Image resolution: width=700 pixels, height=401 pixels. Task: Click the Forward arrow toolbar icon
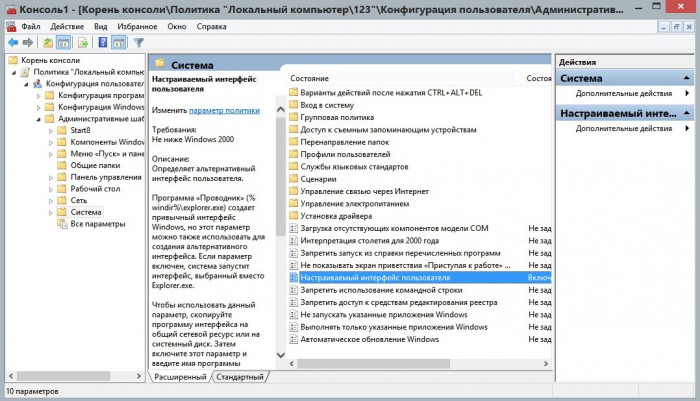(x=28, y=42)
